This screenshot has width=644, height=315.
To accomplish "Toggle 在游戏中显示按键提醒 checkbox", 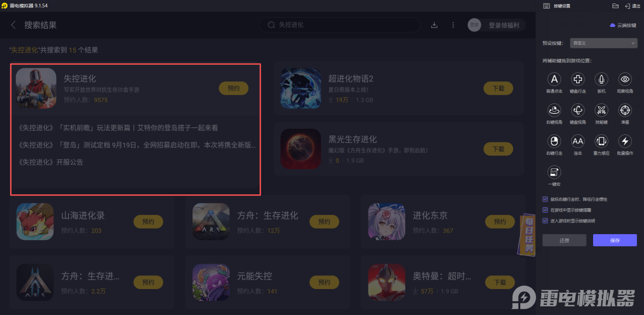I will pyautogui.click(x=545, y=210).
